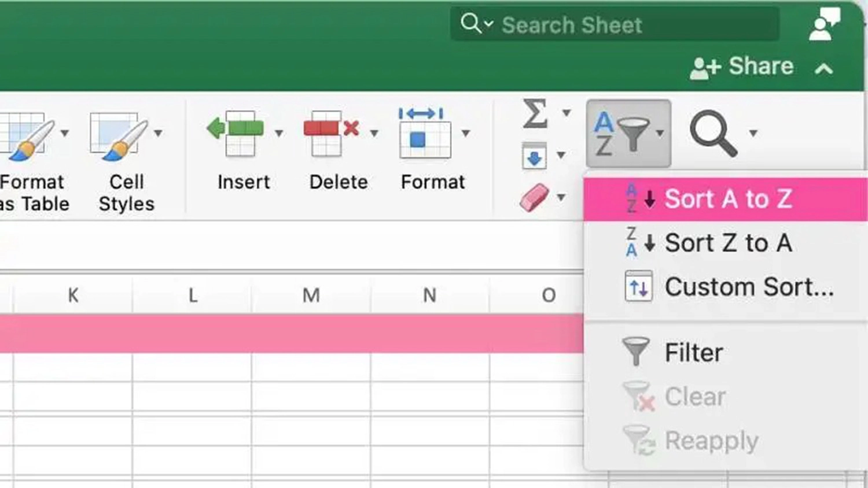Expand the Fill dropdown arrow
Viewport: 868px width, 488px height.
tap(561, 155)
